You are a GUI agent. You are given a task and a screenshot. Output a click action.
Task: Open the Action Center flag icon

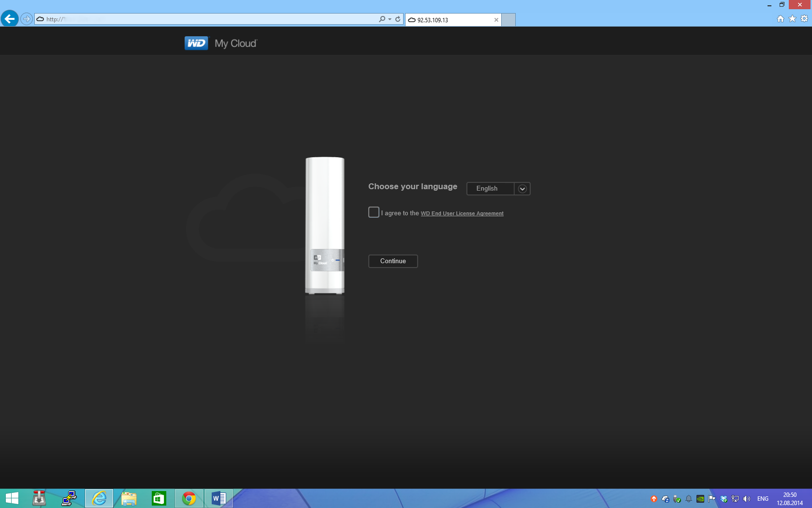[x=712, y=499]
